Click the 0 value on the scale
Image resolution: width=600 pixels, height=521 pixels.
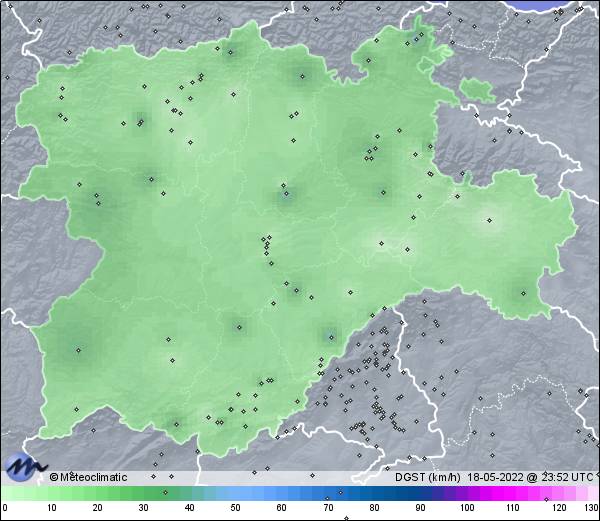click(5, 508)
